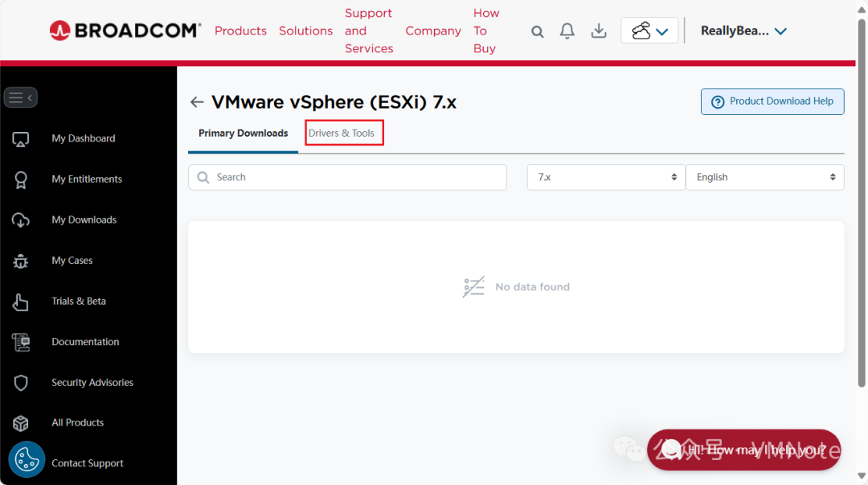This screenshot has height=485, width=868.
Task: Click the Product Download Help button
Action: [772, 102]
